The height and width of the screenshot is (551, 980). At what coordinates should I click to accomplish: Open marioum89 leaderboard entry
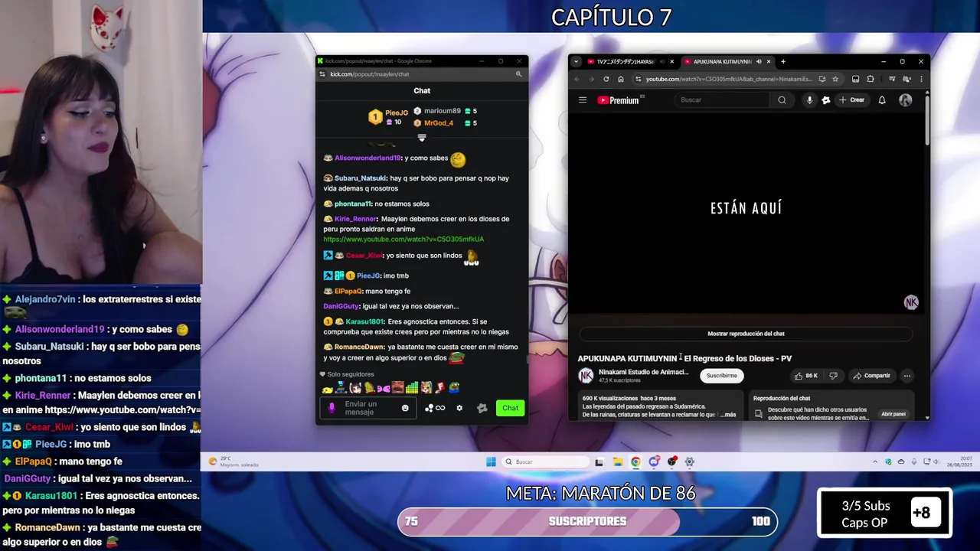(x=446, y=111)
